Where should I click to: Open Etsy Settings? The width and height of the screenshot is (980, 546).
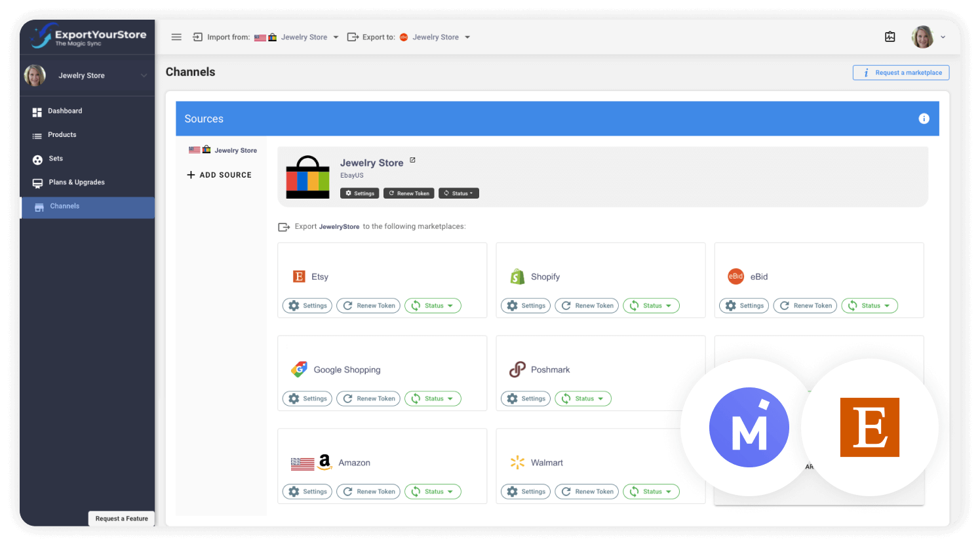(x=307, y=305)
